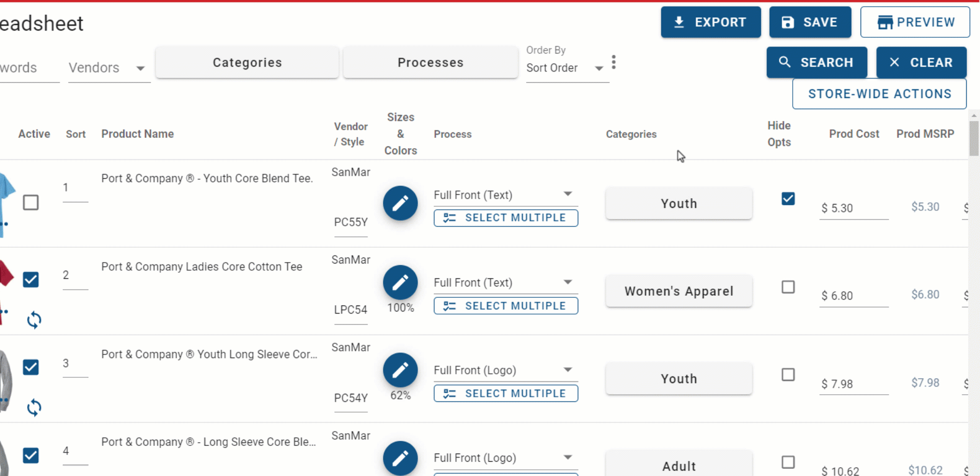This screenshot has width=980, height=476.
Task: Open the Categories filter button
Action: [247, 62]
